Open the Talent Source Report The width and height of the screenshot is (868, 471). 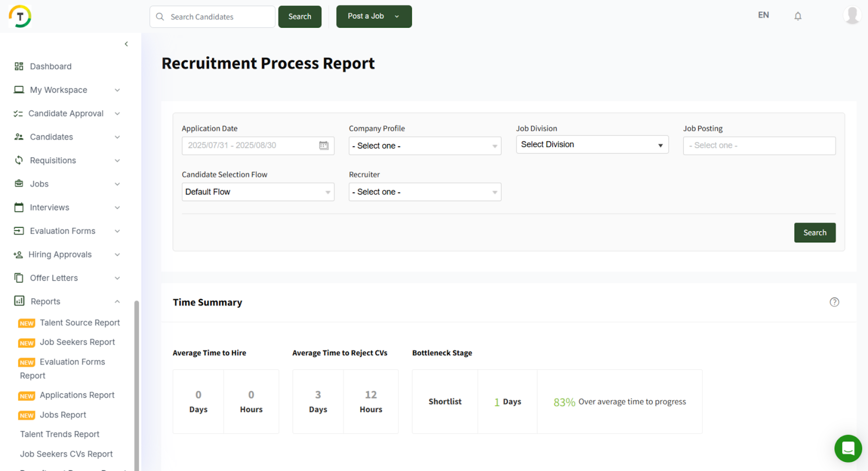point(80,322)
